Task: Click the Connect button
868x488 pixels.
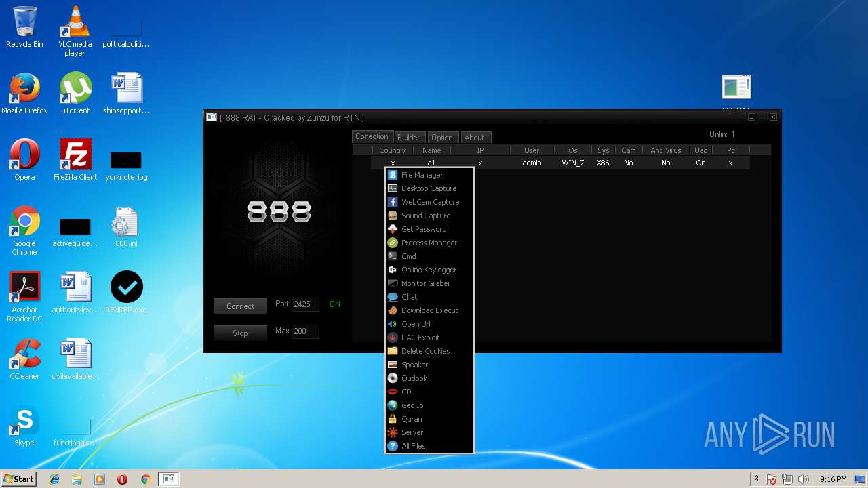Action: pyautogui.click(x=240, y=306)
